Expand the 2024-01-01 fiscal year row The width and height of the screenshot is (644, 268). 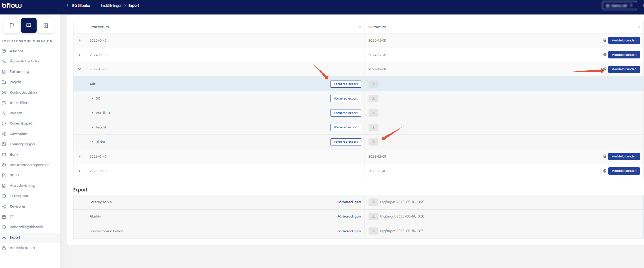click(x=79, y=55)
